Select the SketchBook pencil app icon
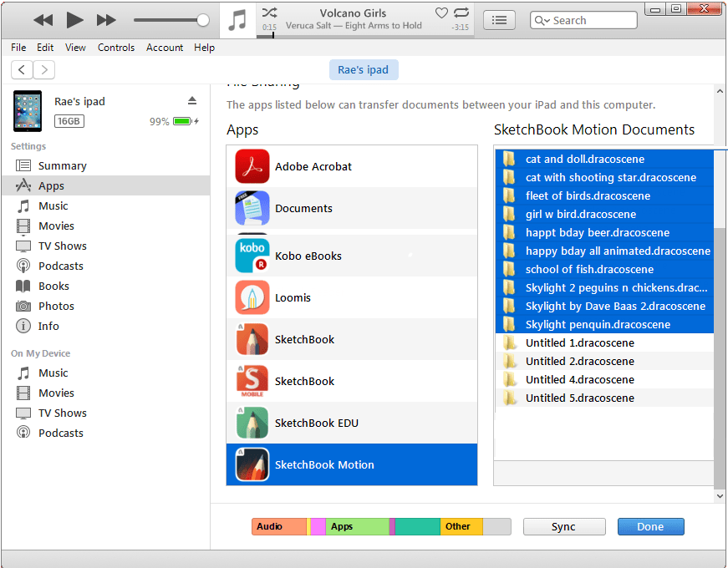 252,339
